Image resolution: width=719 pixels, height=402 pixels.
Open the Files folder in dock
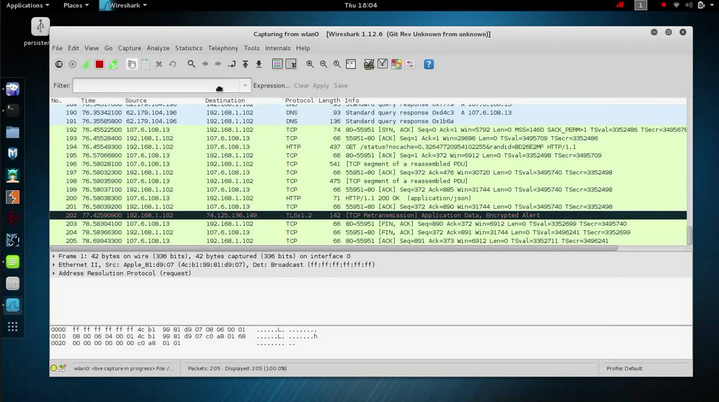[12, 132]
